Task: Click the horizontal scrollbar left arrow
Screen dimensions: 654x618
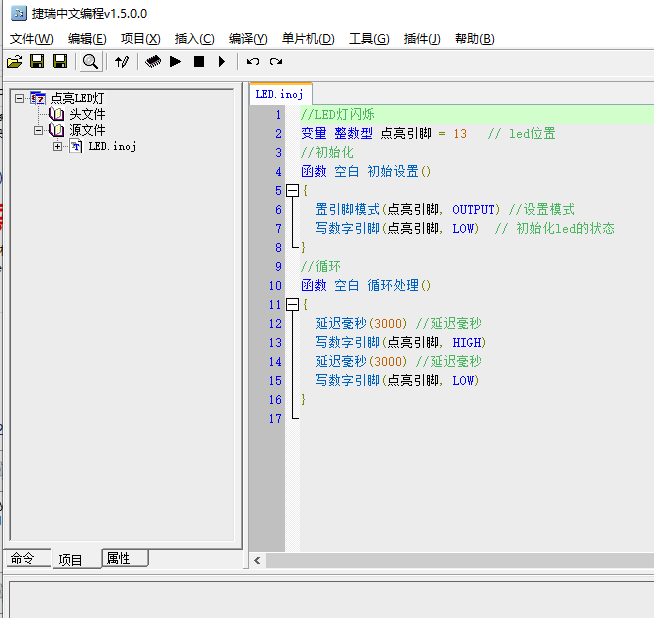Action: (257, 560)
